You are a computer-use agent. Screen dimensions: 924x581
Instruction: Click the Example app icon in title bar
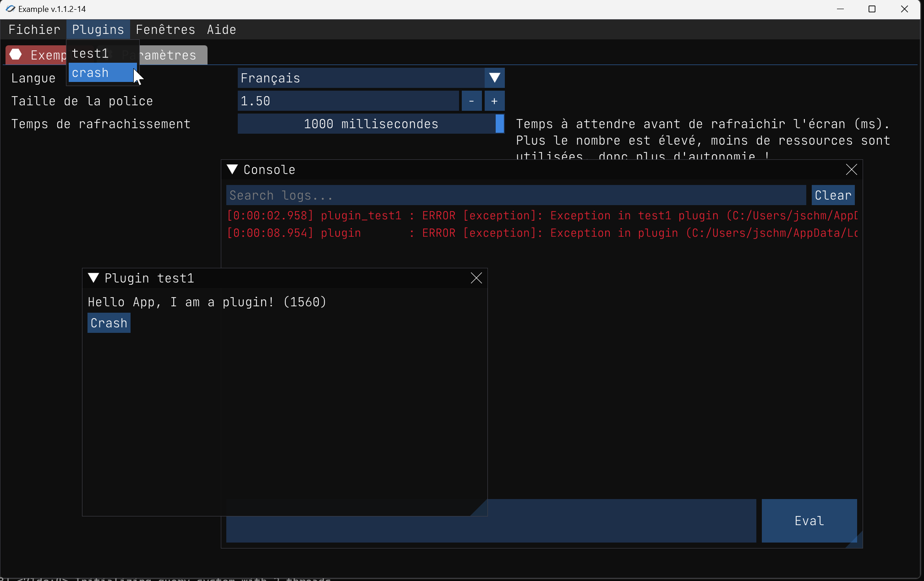[10, 9]
